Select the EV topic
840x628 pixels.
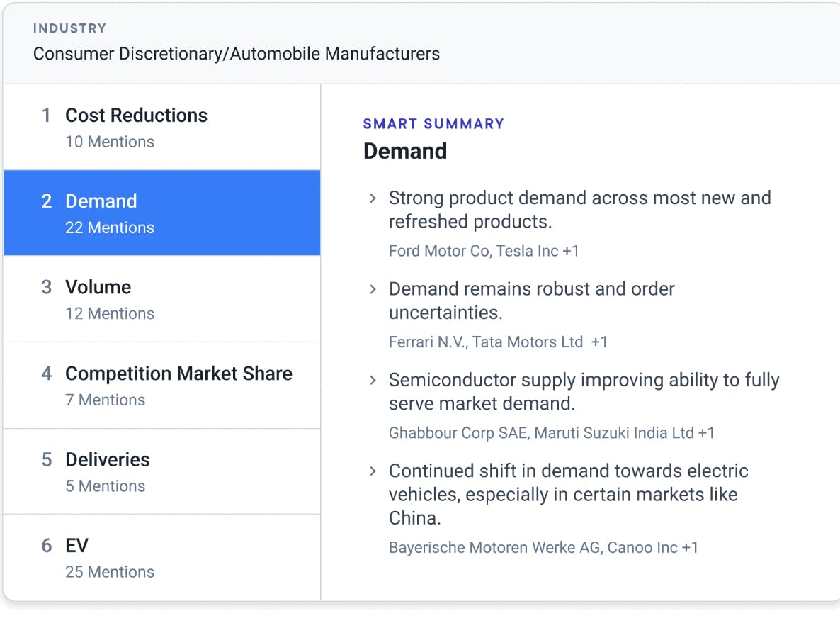(161, 558)
